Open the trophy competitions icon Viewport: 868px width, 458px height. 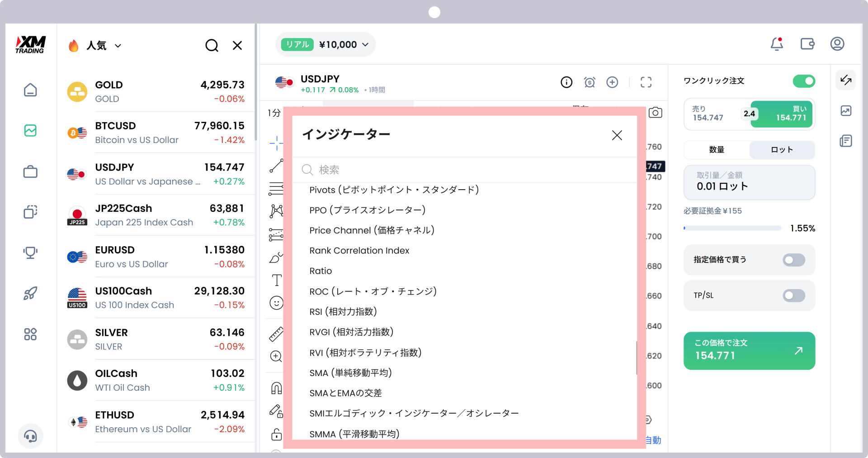coord(30,253)
